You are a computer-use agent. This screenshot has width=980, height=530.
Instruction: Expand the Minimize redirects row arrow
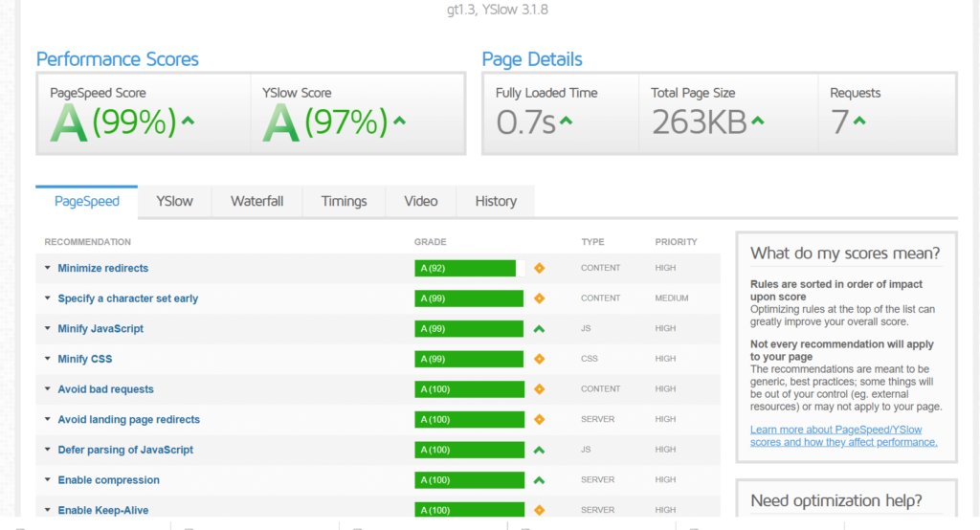(x=48, y=268)
